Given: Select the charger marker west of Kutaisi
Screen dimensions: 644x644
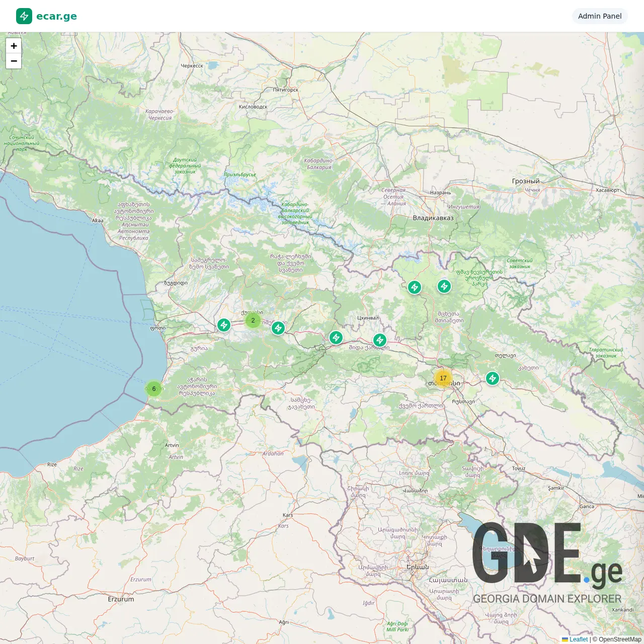Looking at the screenshot, I should [224, 325].
